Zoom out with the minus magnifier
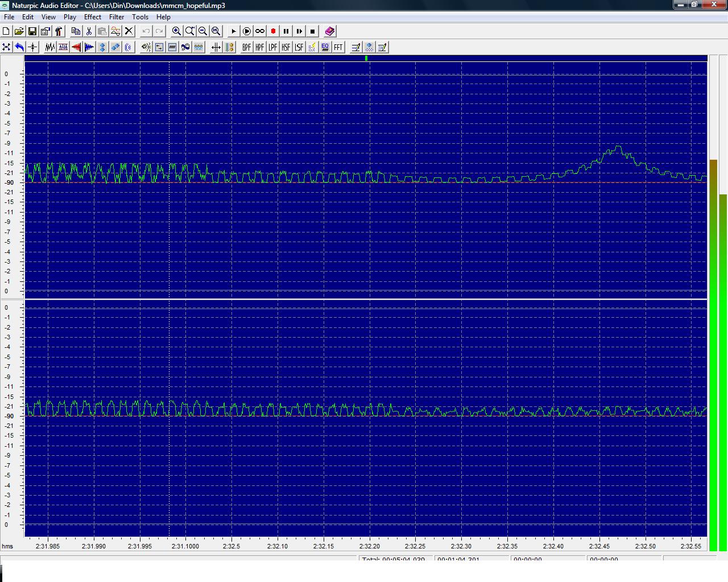 (x=203, y=31)
